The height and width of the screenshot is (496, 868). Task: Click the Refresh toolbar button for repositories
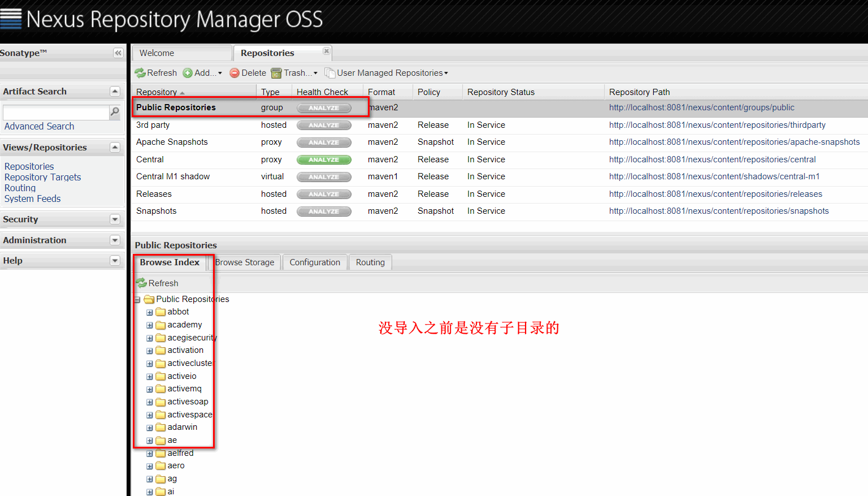pyautogui.click(x=156, y=73)
